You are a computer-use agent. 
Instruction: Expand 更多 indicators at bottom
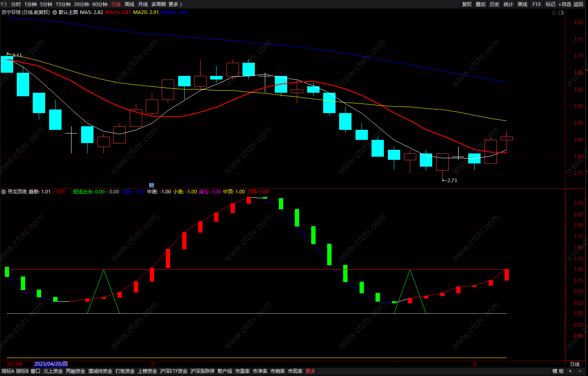click(x=310, y=371)
